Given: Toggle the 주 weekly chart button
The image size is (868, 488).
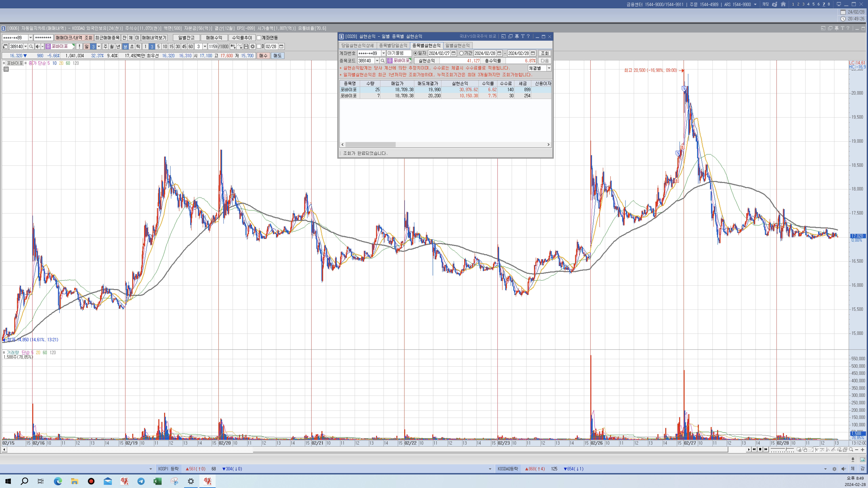Looking at the screenshot, I should tap(105, 46).
